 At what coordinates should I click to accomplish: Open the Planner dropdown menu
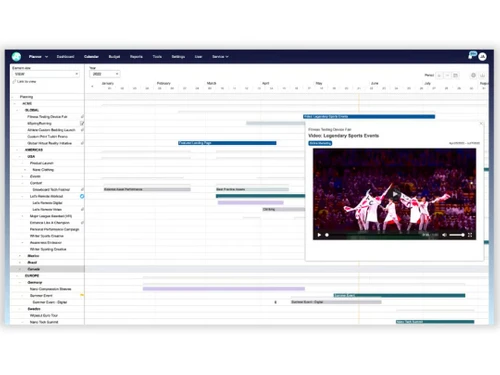coord(38,57)
